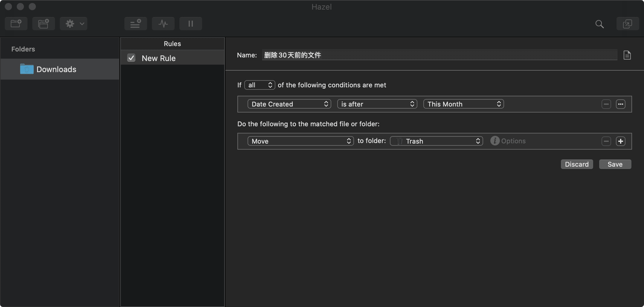Open the rule activity monitor icon
This screenshot has height=307, width=644.
pos(163,23)
